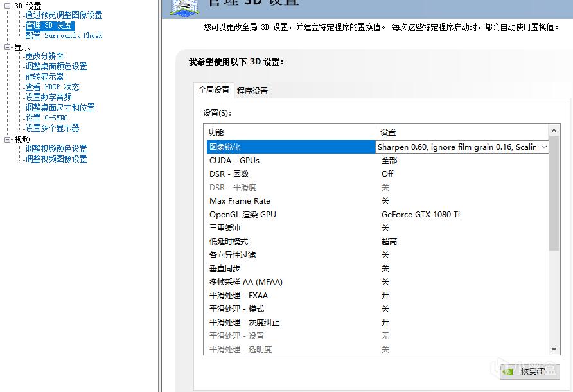Screen dimensions: 573x392
Task: Click the 关 value of 三重缓冲
Action: (x=385, y=228)
